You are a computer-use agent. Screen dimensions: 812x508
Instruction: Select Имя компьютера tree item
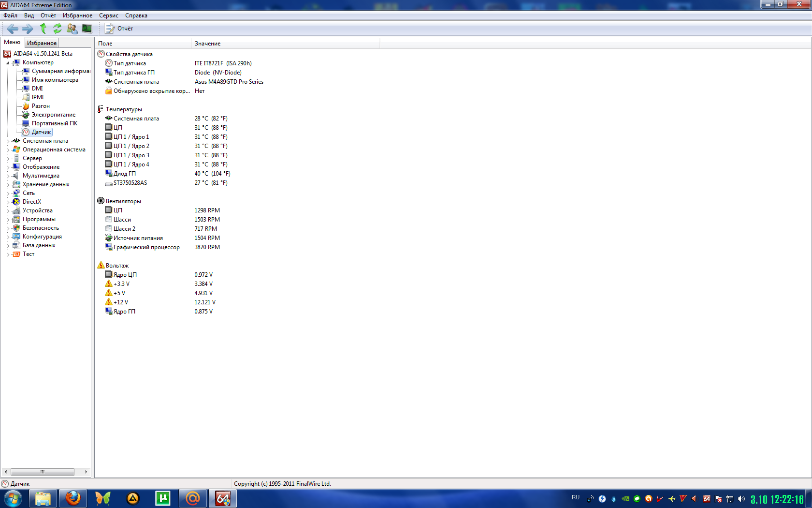click(55, 80)
